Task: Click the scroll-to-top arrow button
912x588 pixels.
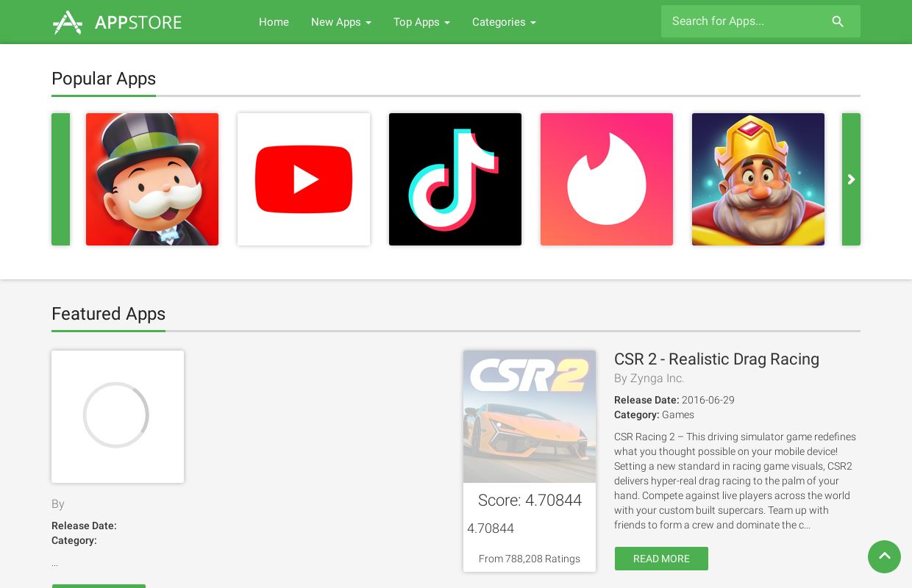Action: pos(884,556)
